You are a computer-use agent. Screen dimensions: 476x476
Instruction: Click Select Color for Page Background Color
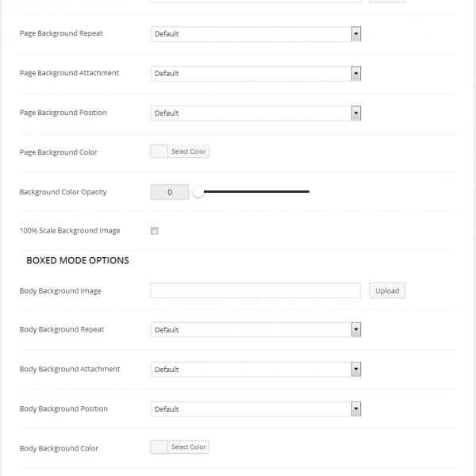[x=189, y=152]
